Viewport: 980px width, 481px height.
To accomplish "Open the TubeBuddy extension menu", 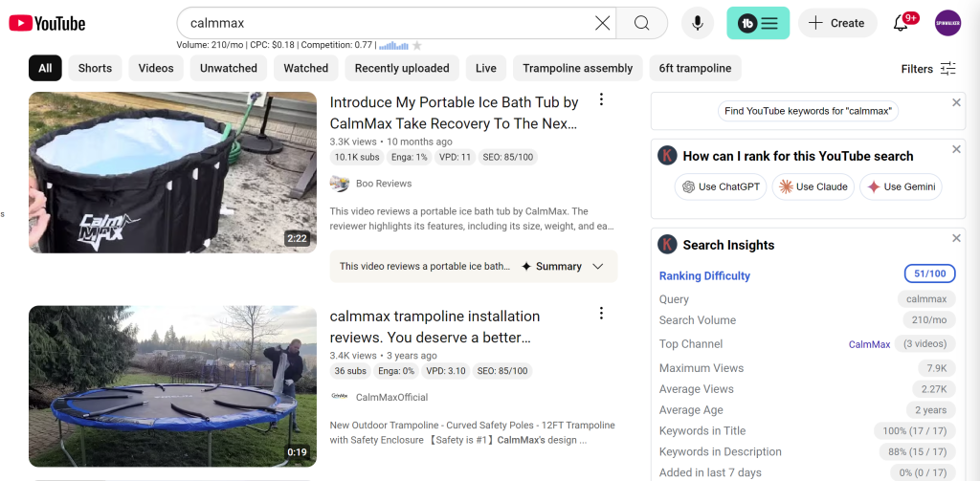I will tap(758, 23).
